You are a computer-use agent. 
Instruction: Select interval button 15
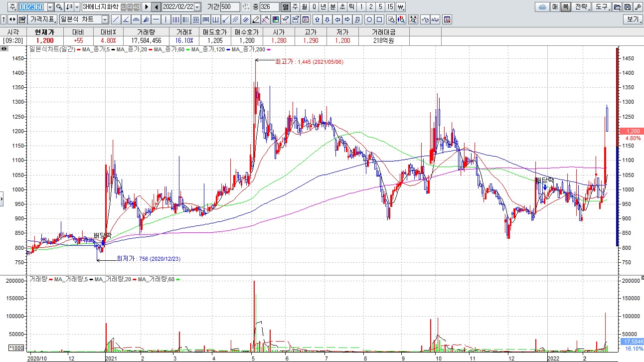point(390,7)
